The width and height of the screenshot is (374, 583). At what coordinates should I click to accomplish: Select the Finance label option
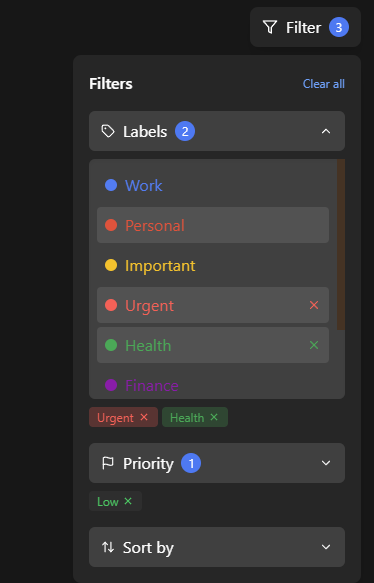213,385
